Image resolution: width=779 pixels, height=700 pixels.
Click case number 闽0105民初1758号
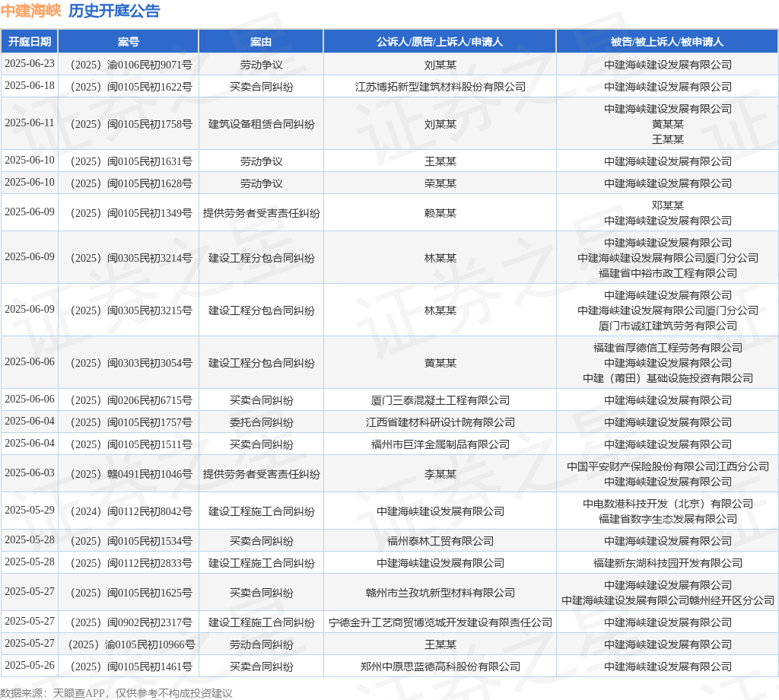[x=131, y=124]
